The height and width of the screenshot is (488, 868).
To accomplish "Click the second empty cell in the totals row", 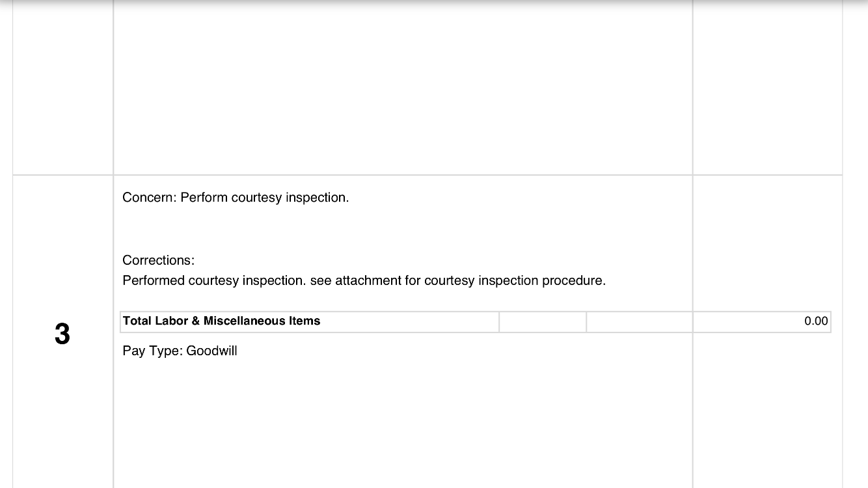I will [x=640, y=321].
